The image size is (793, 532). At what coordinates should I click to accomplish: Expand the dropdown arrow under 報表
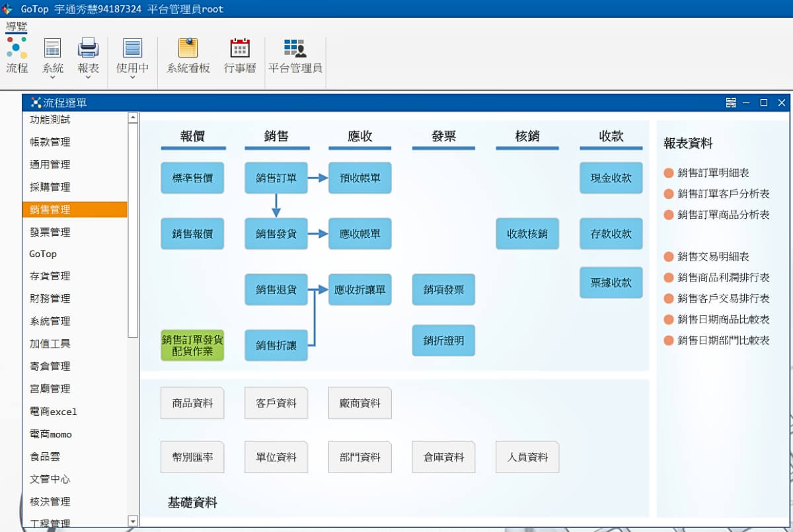(x=88, y=77)
